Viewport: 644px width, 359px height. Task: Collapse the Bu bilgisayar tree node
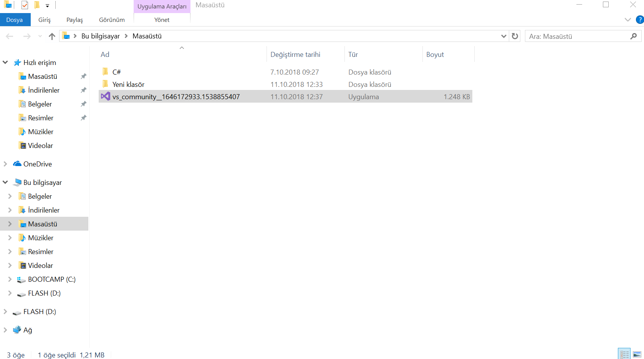[5, 182]
